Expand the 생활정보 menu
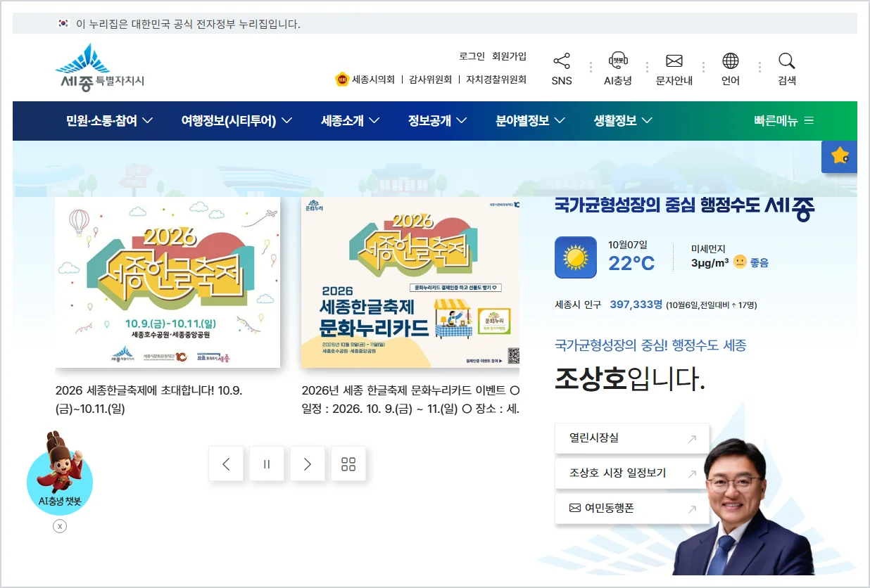Image resolution: width=870 pixels, height=588 pixels. click(x=623, y=121)
